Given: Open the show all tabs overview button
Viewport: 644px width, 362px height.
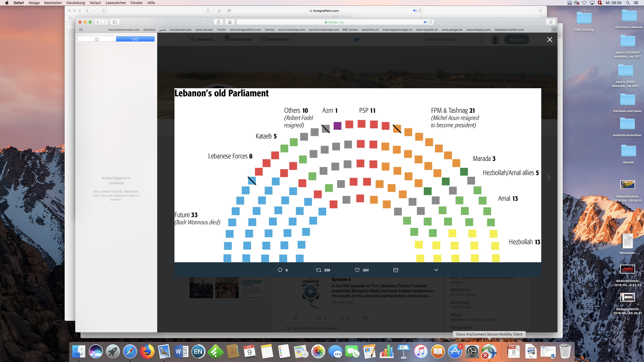Looking at the screenshot, I should pos(551,22).
